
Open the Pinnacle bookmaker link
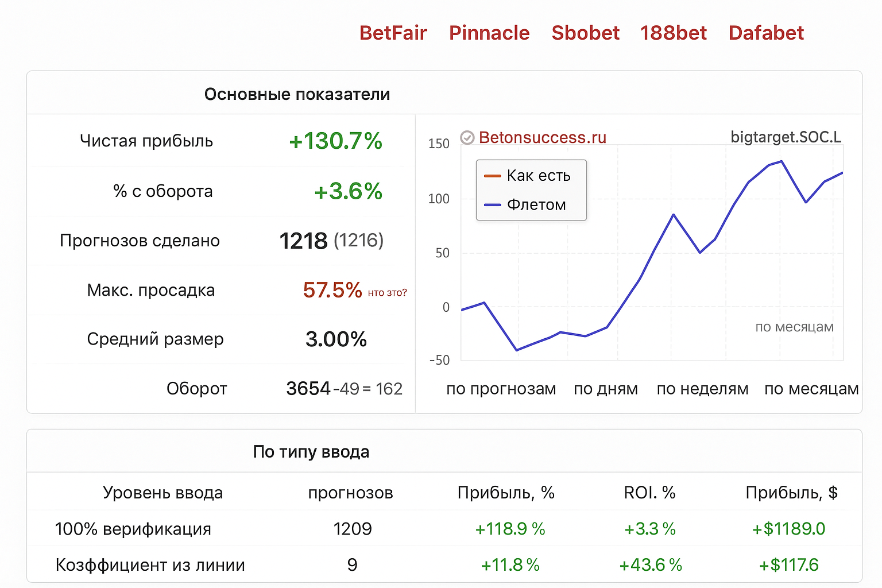[489, 33]
